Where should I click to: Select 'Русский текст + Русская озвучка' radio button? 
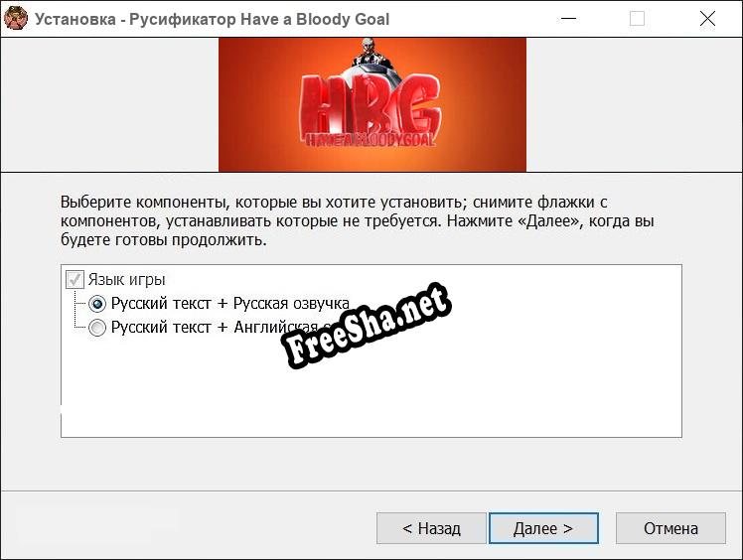pos(97,304)
